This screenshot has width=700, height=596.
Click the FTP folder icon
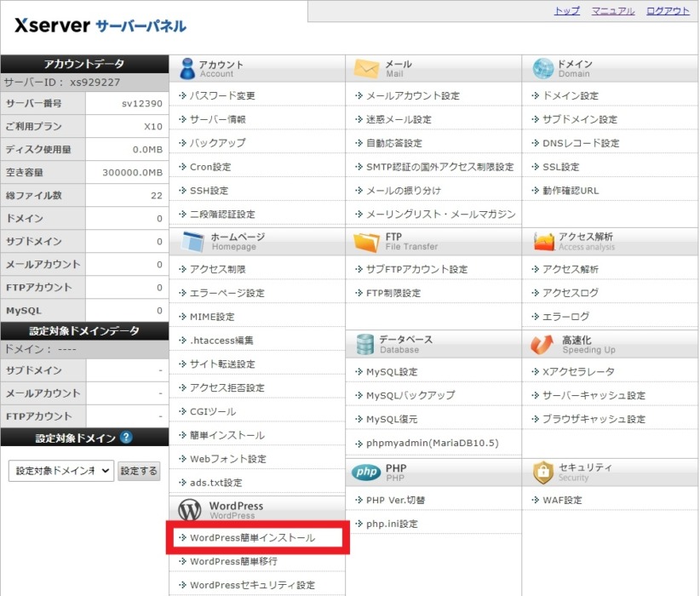(x=366, y=242)
